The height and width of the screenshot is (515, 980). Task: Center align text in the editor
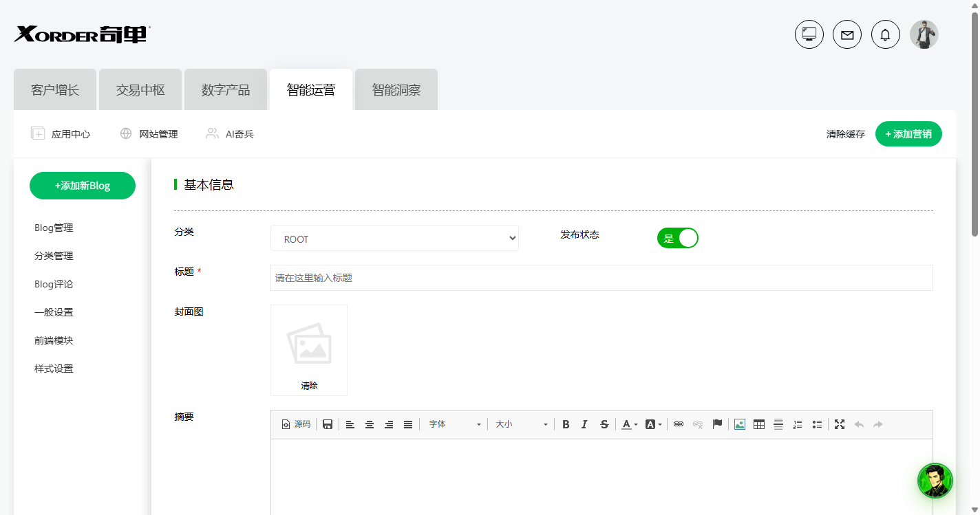370,424
